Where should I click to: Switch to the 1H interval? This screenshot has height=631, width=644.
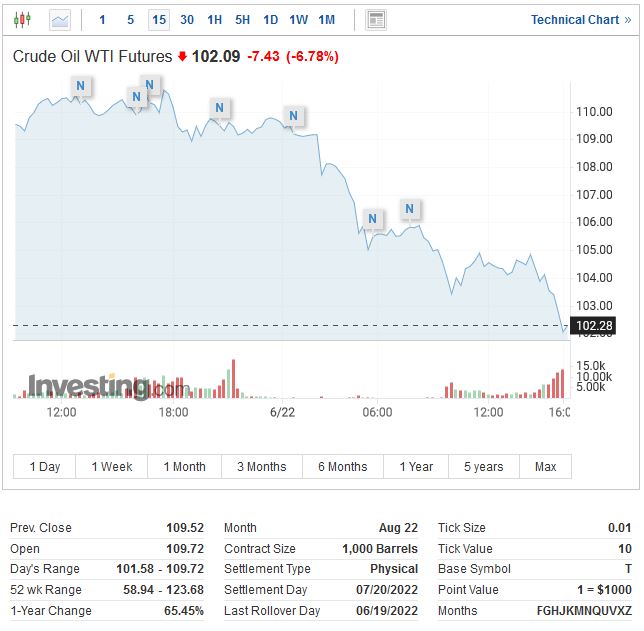[215, 19]
